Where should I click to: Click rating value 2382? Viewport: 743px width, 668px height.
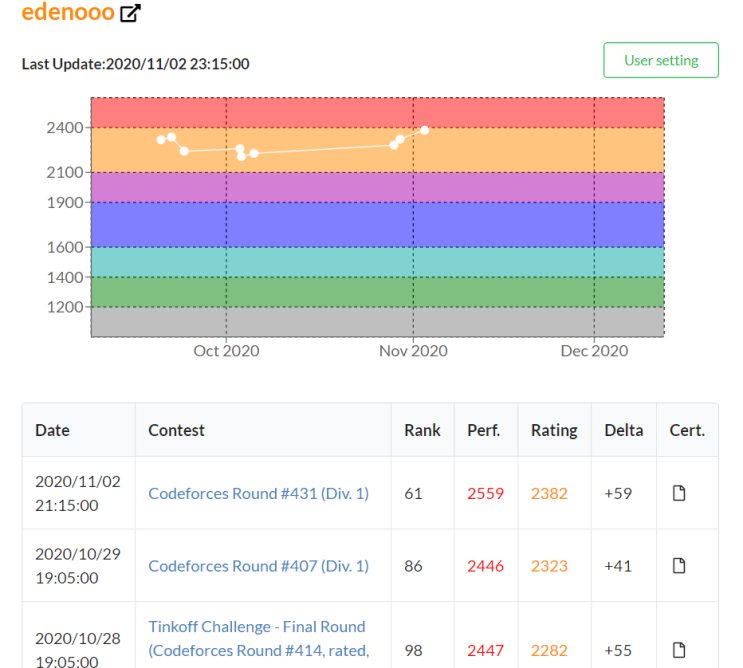point(549,494)
